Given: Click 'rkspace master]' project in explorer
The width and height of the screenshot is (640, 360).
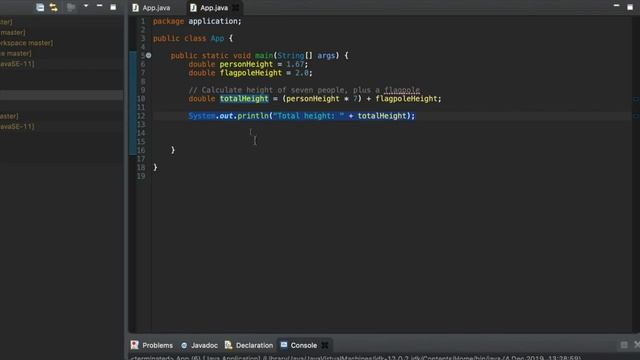Looking at the screenshot, I should [27, 43].
